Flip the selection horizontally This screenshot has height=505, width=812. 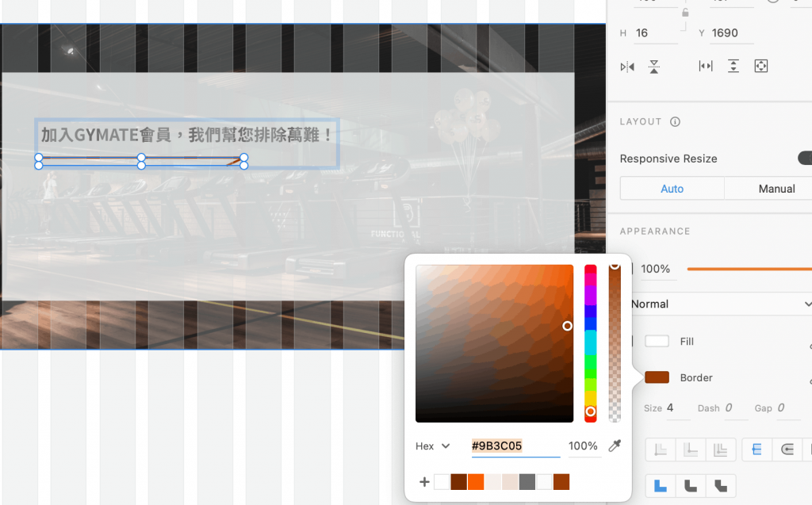tap(627, 67)
